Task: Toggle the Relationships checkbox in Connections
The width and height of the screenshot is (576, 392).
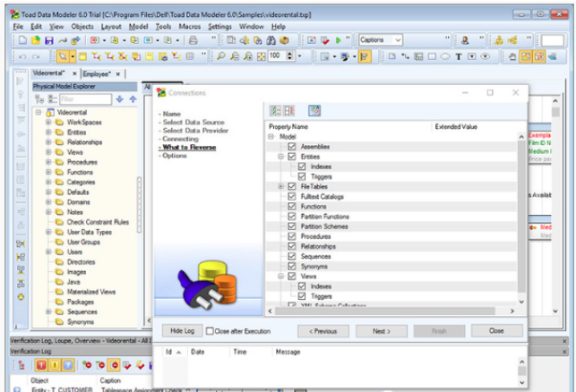Action: point(292,246)
